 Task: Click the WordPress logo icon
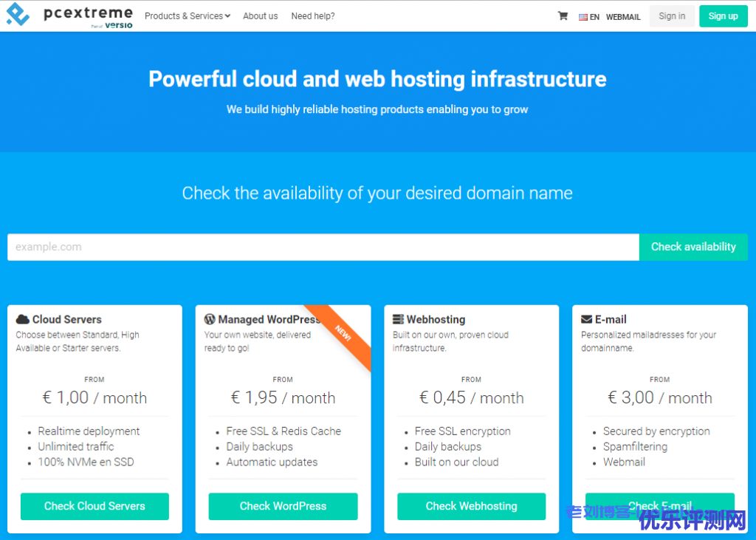(210, 320)
